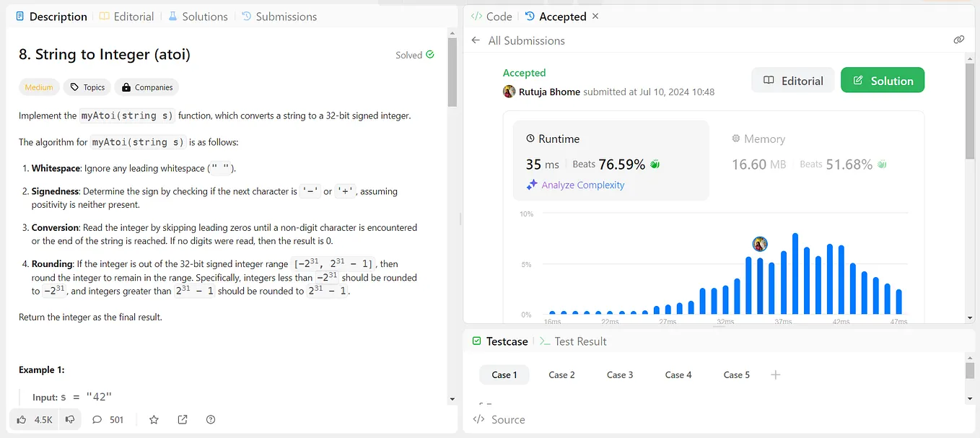The height and width of the screenshot is (438, 980).
Task: Switch to the Solutions tab
Action: pos(198,16)
